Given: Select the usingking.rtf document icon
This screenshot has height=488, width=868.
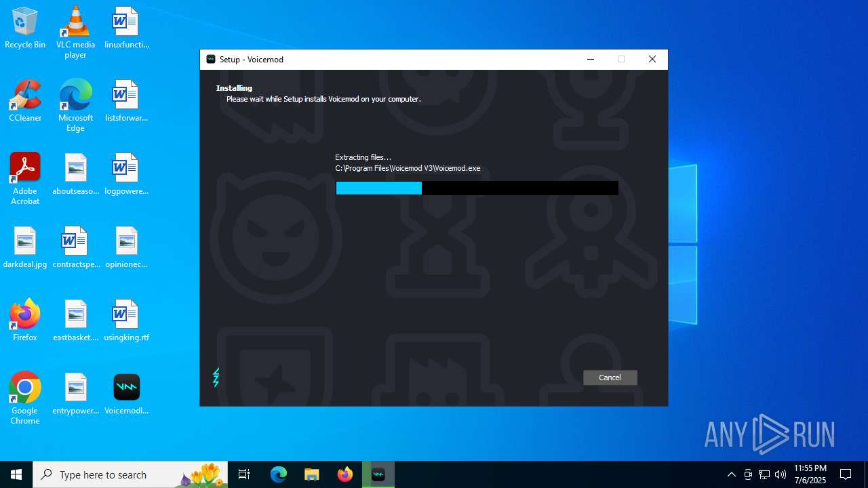Looking at the screenshot, I should [x=126, y=321].
